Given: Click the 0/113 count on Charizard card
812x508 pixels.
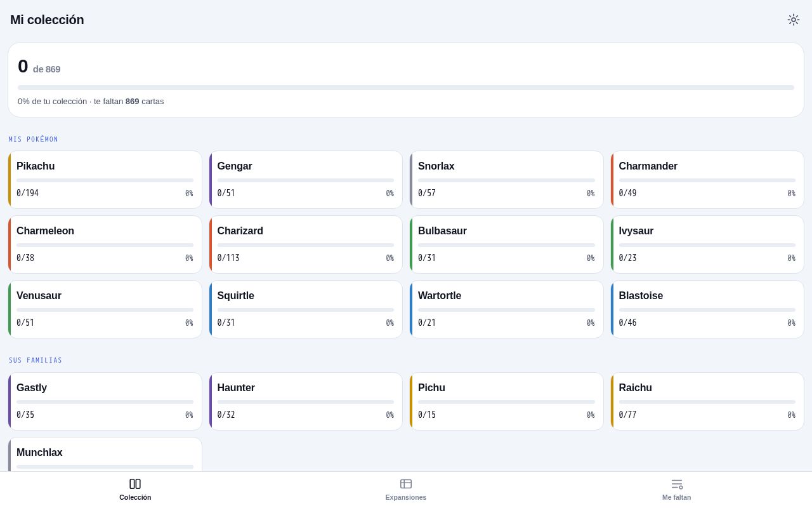Looking at the screenshot, I should [x=228, y=258].
